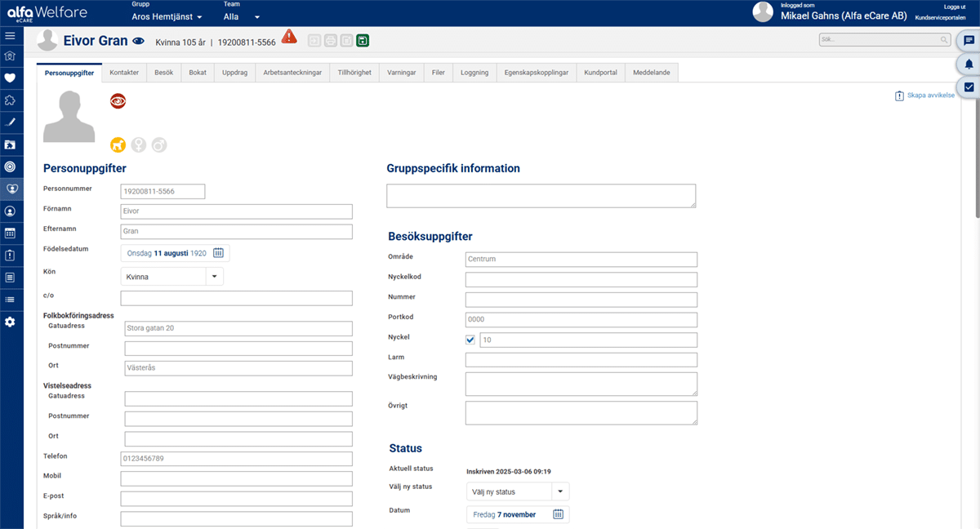The height and width of the screenshot is (529, 980).
Task: Click the red eye icon beside the profile photo
Action: (118, 100)
